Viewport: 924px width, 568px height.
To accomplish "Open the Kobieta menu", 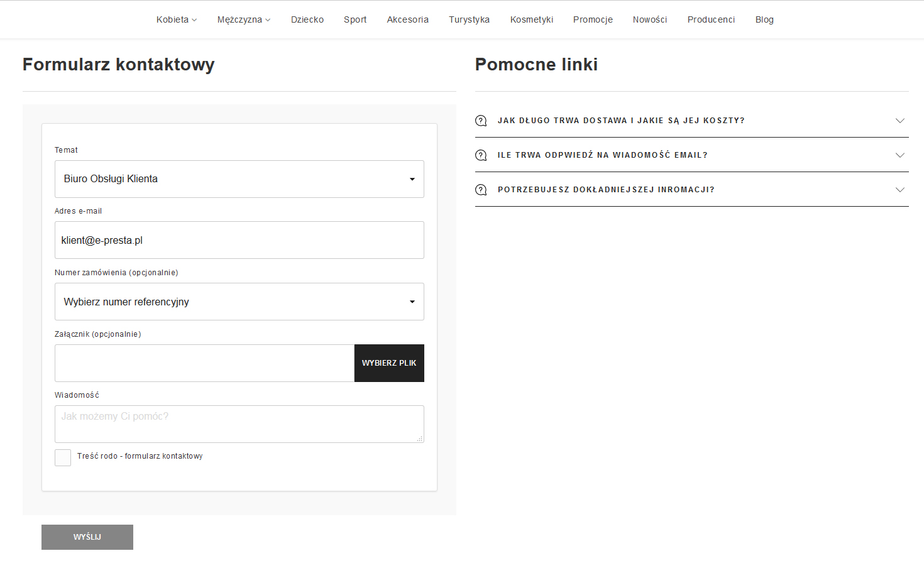I will click(x=176, y=19).
